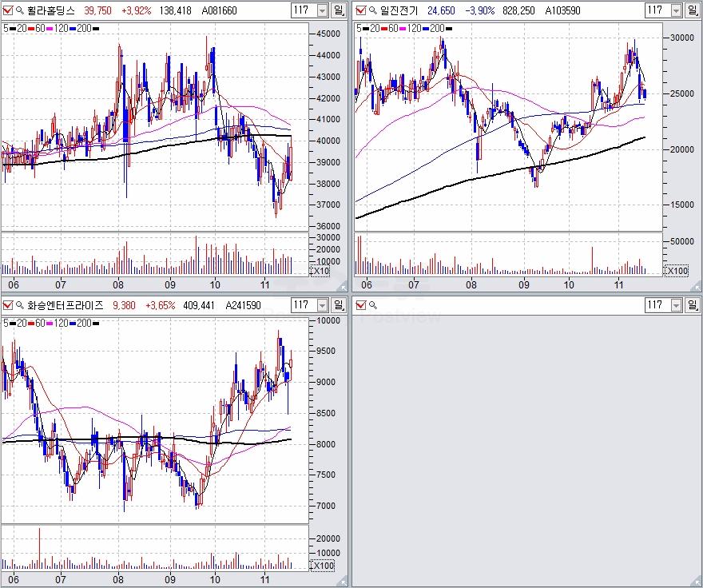Click the X100 volume scale label in 일진전기 chart

(676, 271)
